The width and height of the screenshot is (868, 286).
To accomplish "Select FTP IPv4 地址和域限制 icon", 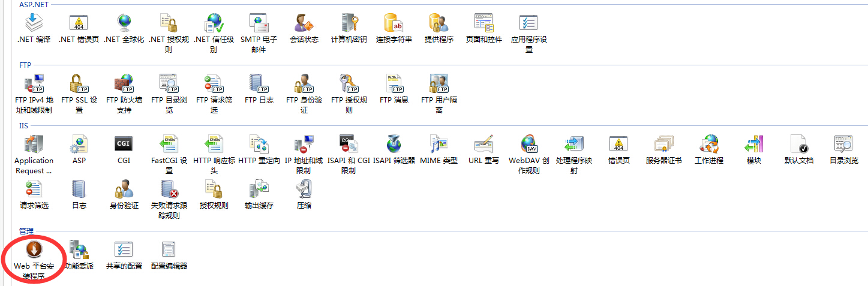I will pyautogui.click(x=34, y=84).
